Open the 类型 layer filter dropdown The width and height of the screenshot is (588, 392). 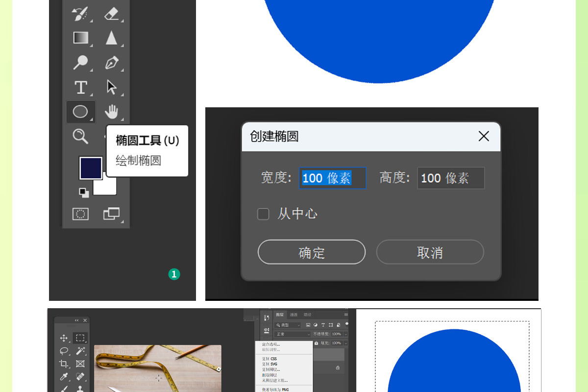click(288, 325)
